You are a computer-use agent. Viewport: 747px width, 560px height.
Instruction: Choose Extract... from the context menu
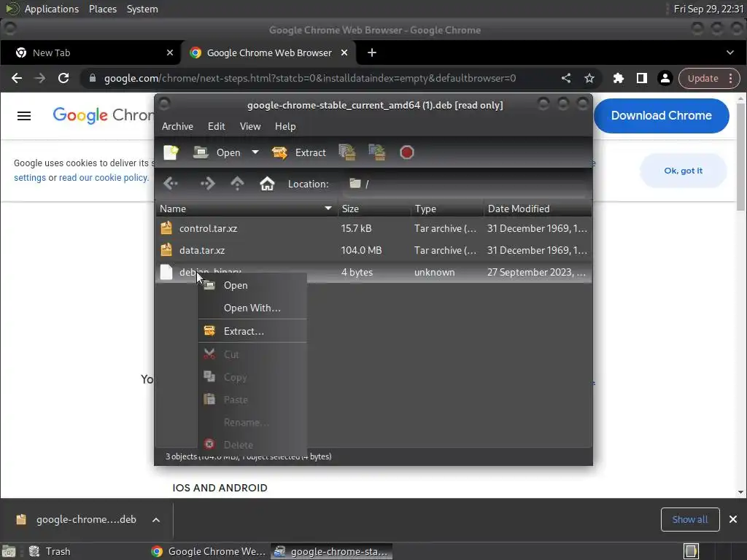(252, 331)
